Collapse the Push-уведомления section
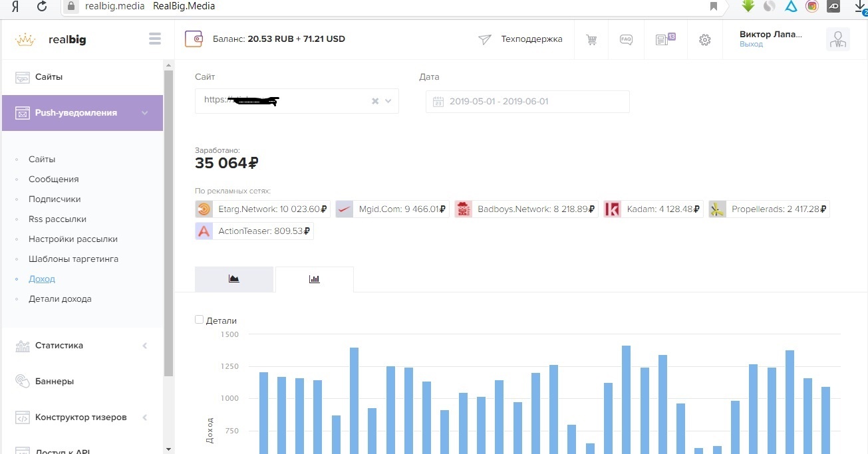Image resolution: width=868 pixels, height=454 pixels. [145, 113]
